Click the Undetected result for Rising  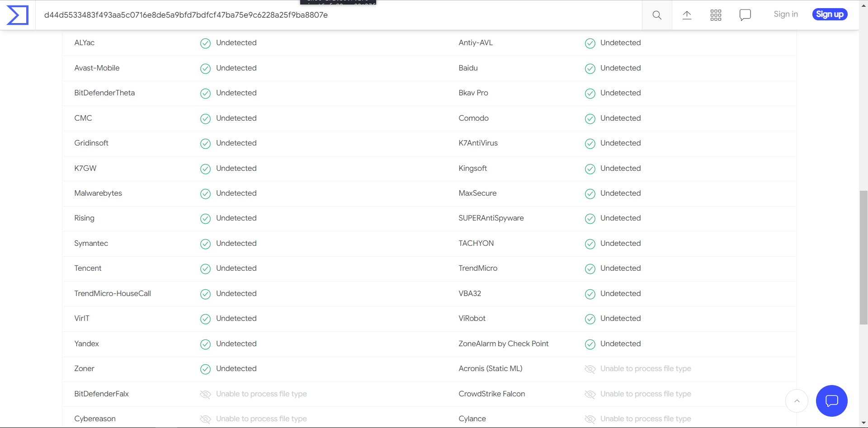click(236, 218)
